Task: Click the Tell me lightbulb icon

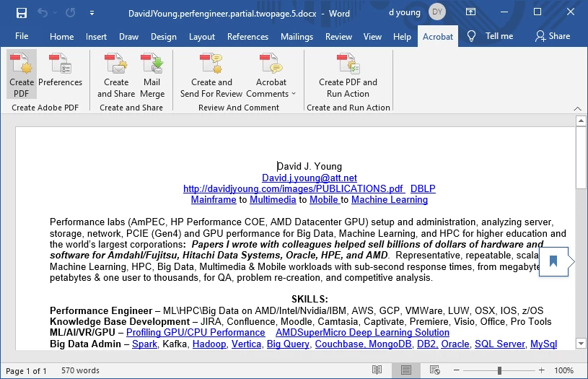Action: point(471,36)
